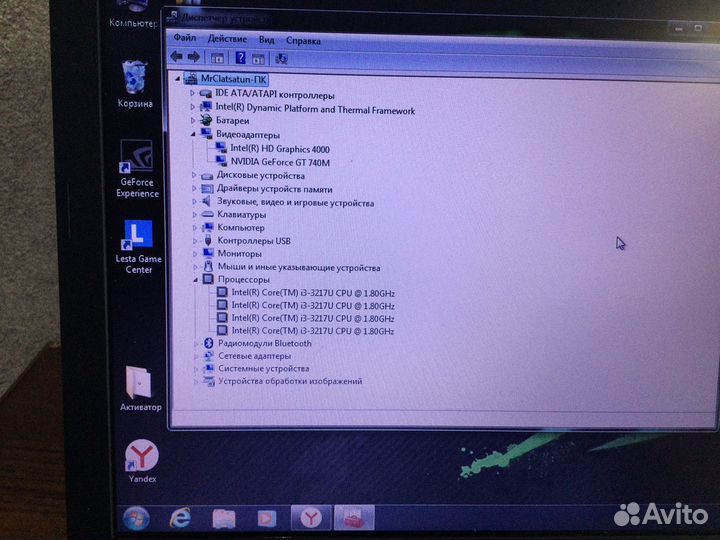Open the file explorer taskbar icon

[224, 518]
